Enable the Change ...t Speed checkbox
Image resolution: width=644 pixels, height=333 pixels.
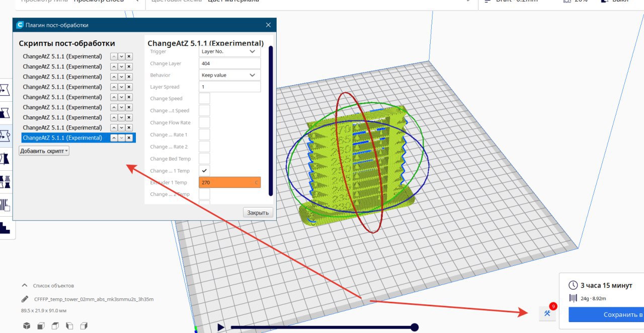point(204,111)
